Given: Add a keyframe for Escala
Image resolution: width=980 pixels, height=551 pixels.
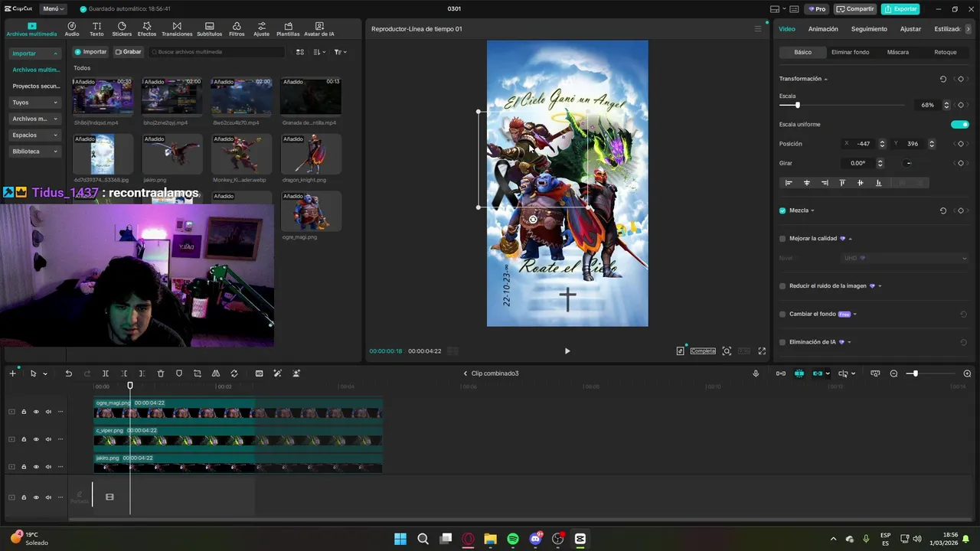Looking at the screenshot, I should [961, 105].
